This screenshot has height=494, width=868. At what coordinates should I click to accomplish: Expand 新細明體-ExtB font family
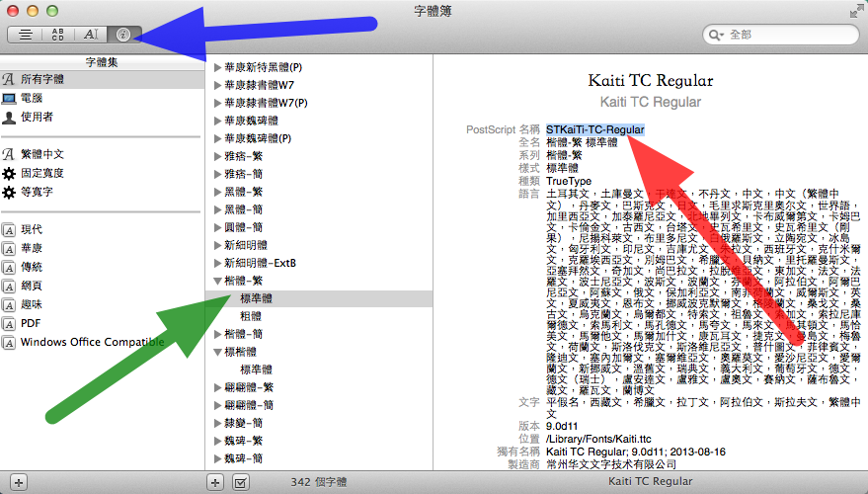coord(217,263)
